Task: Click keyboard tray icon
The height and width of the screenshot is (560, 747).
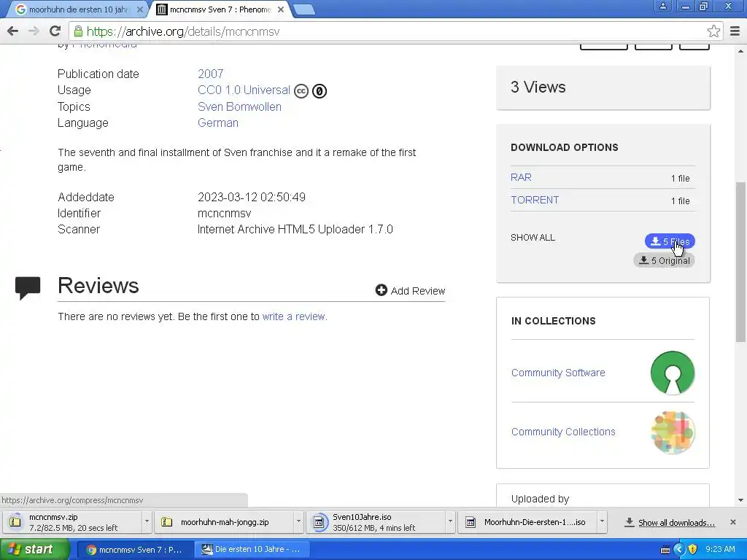Action: pos(665,550)
